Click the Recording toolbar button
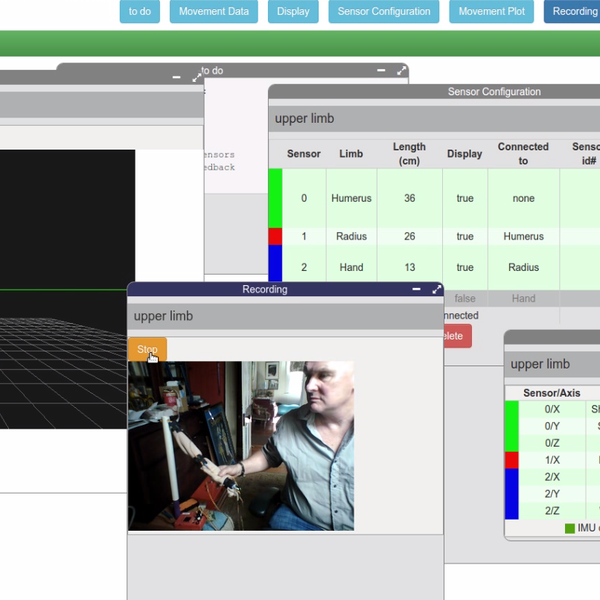Image resolution: width=600 pixels, height=600 pixels. pos(572,11)
